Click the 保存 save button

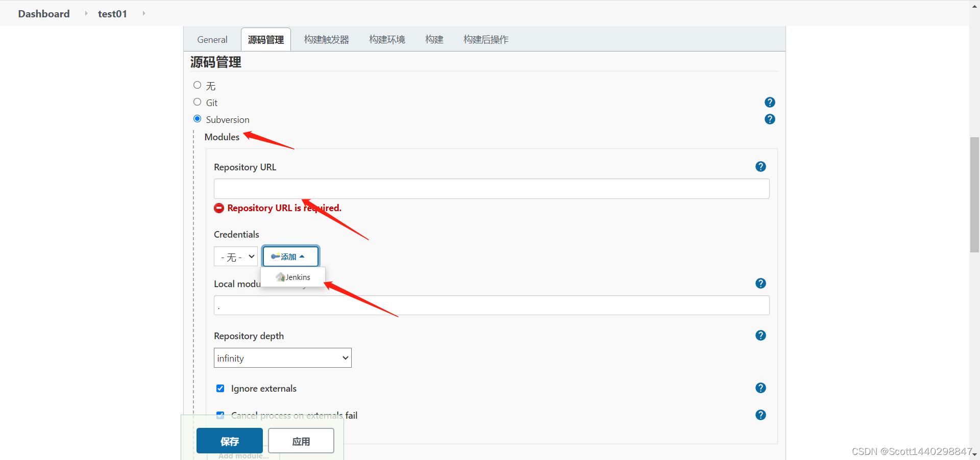[230, 441]
